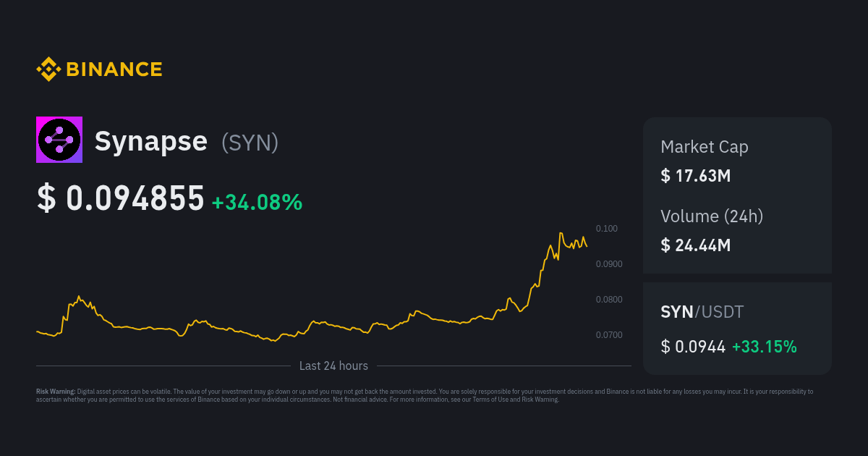Click the (SYN) ticker symbol

(250, 143)
